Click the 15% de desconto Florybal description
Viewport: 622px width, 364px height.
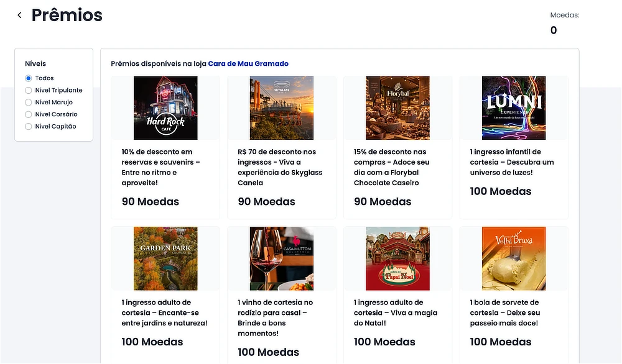tap(391, 167)
